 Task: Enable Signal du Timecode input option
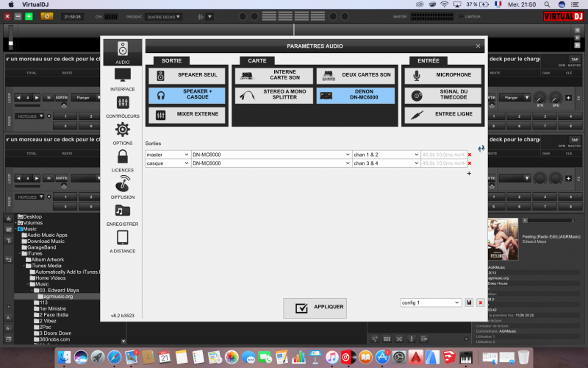tap(443, 96)
